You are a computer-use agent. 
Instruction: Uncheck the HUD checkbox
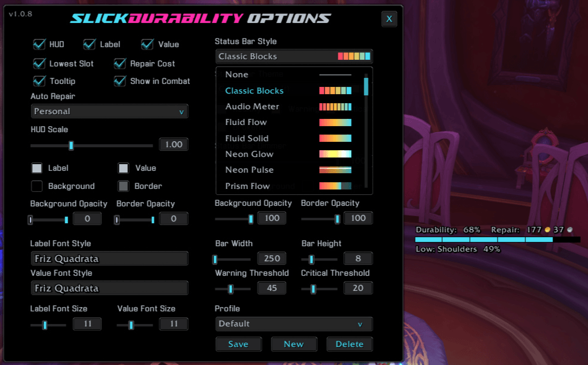(39, 44)
